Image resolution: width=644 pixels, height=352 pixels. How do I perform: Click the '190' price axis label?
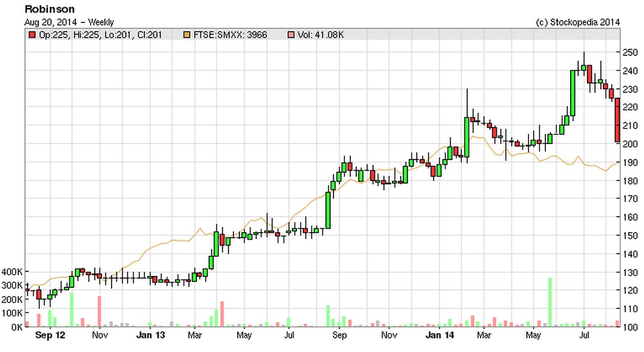coord(630,162)
